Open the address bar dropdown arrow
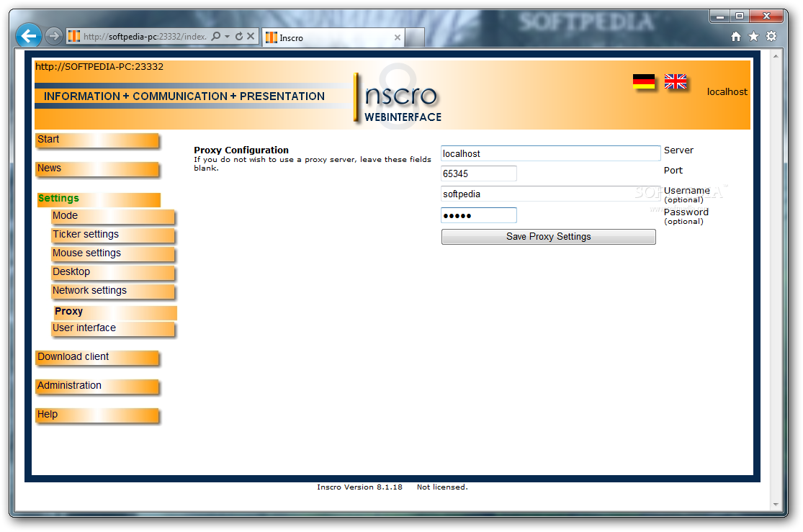The height and width of the screenshot is (532, 803). click(x=228, y=36)
